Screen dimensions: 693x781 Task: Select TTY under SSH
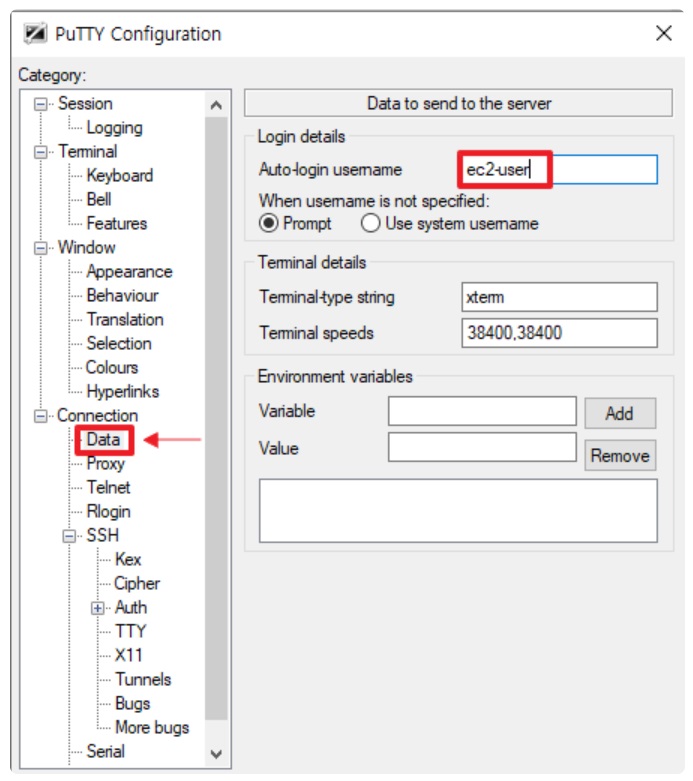131,632
